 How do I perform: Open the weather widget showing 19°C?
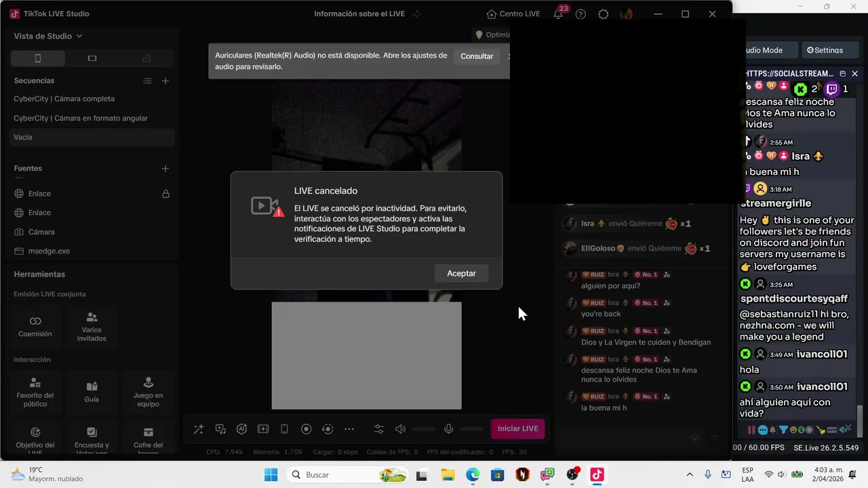point(46,474)
